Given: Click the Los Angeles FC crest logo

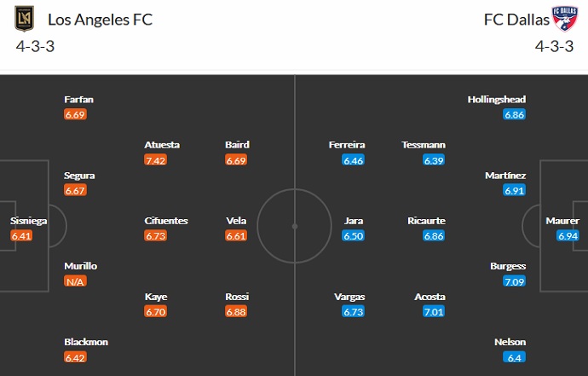Looking at the screenshot, I should 23,18.
